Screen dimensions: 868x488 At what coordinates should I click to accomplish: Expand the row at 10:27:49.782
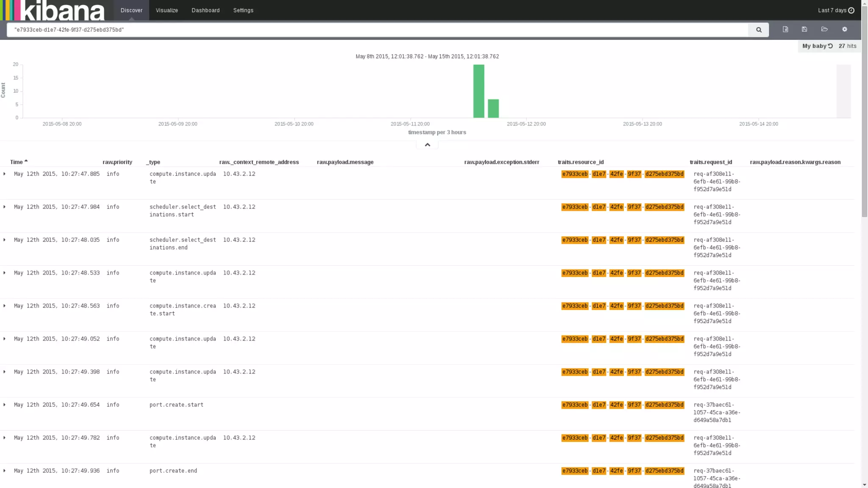[5, 438]
